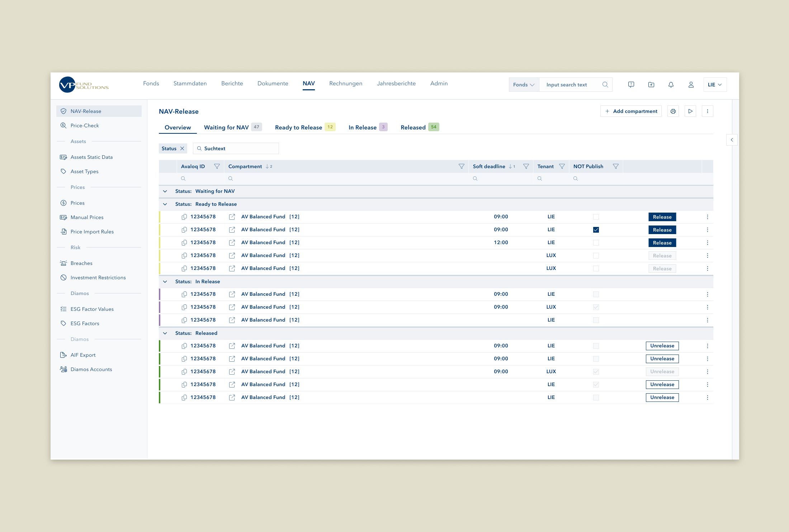Open the notifications bell
The image size is (789, 532).
point(671,85)
